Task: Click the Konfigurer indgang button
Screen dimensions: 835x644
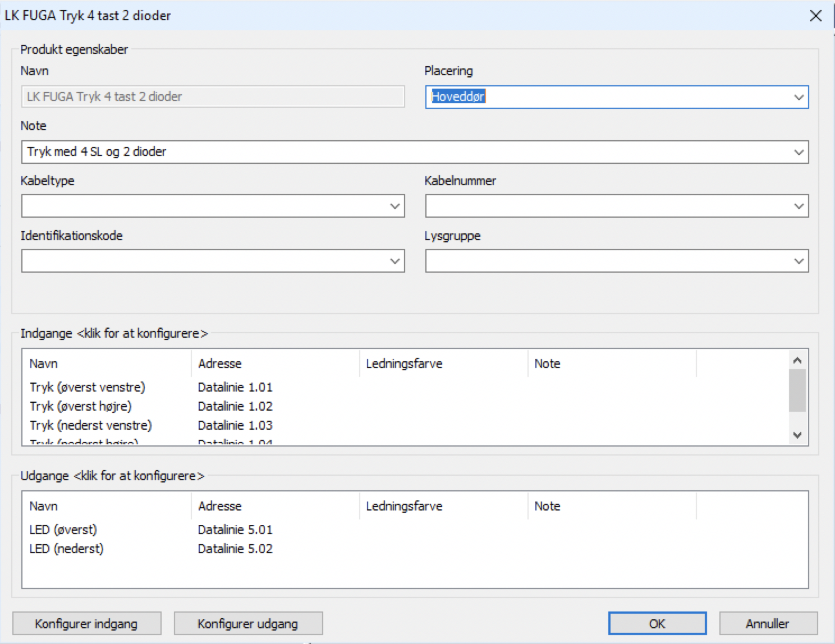Action: (86, 624)
